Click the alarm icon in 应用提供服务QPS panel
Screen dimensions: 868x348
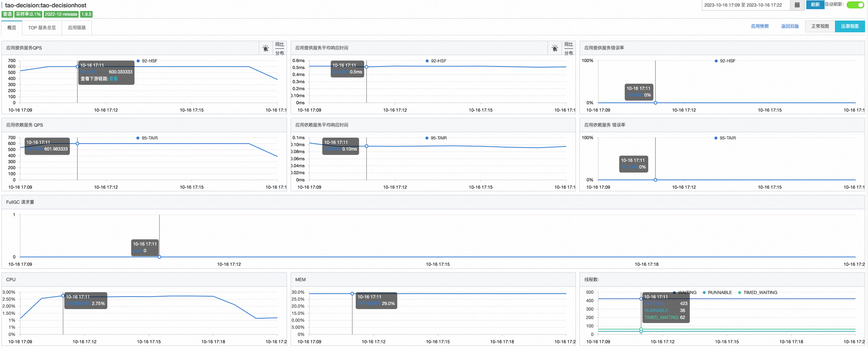coord(265,48)
